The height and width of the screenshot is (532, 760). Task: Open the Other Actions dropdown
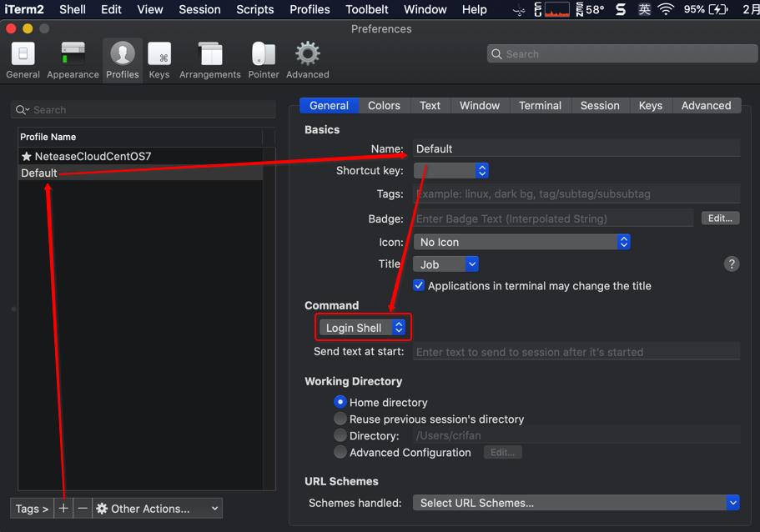click(x=158, y=509)
